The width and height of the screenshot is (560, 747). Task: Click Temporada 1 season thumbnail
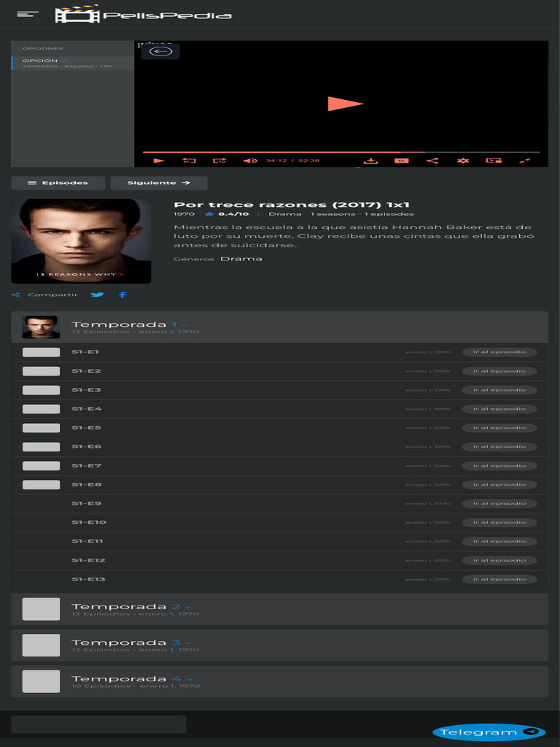(x=42, y=327)
